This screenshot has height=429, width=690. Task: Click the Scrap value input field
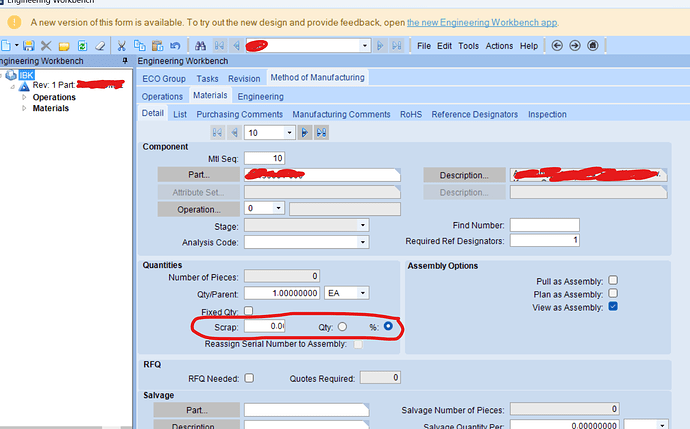click(265, 326)
